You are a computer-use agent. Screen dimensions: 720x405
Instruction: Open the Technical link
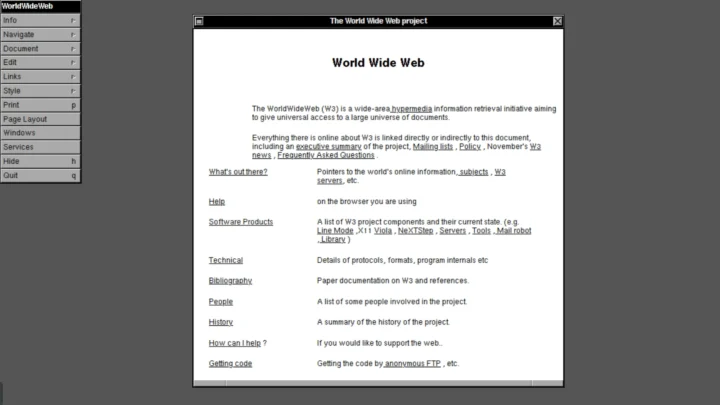(226, 260)
